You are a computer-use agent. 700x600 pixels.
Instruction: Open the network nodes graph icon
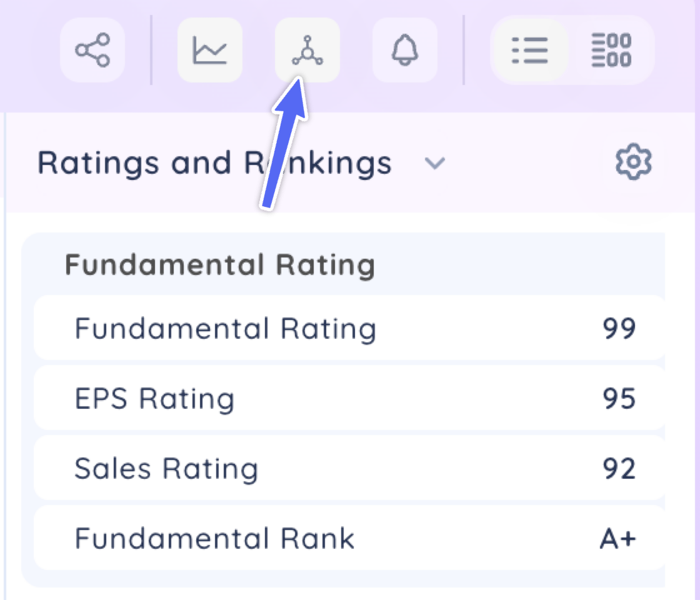[x=307, y=50]
